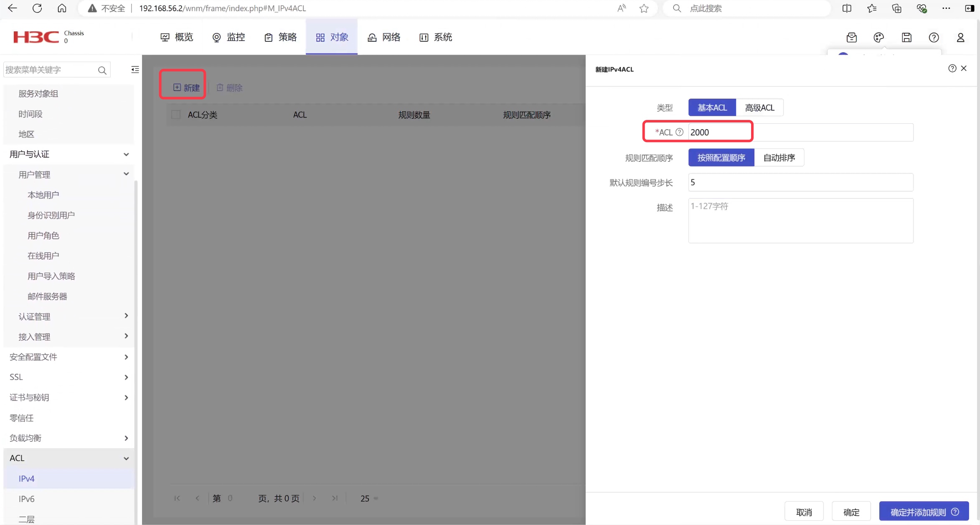Viewport: 980px width, 525px height.
Task: Open the page size 25 dropdown
Action: tap(369, 498)
